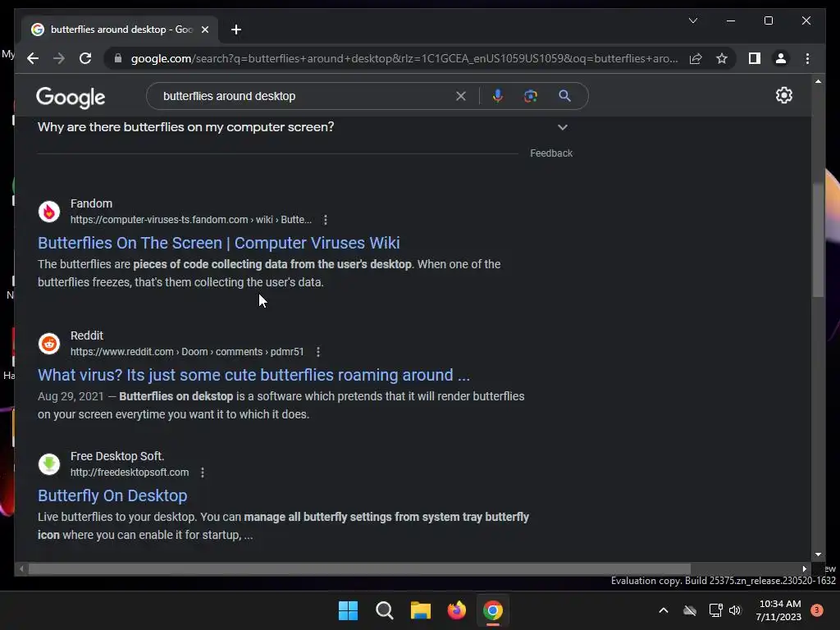Open network status tray icon
Image resolution: width=840 pixels, height=630 pixels.
coord(715,610)
